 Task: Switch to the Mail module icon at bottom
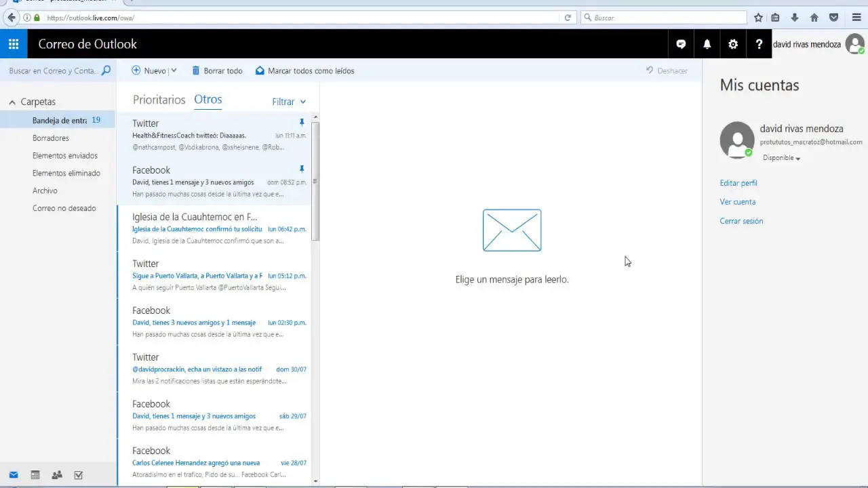click(14, 475)
